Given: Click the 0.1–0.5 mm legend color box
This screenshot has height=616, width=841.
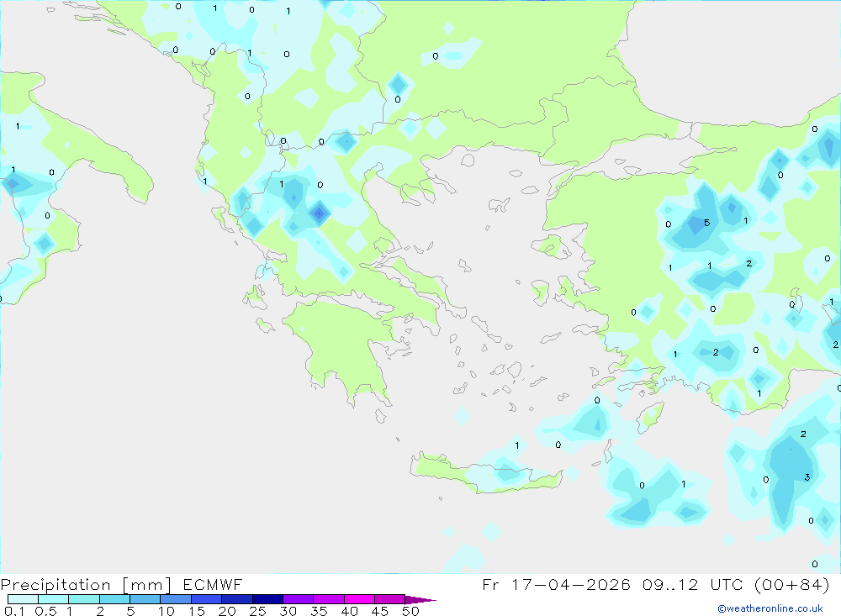Looking at the screenshot, I should pos(23,599).
